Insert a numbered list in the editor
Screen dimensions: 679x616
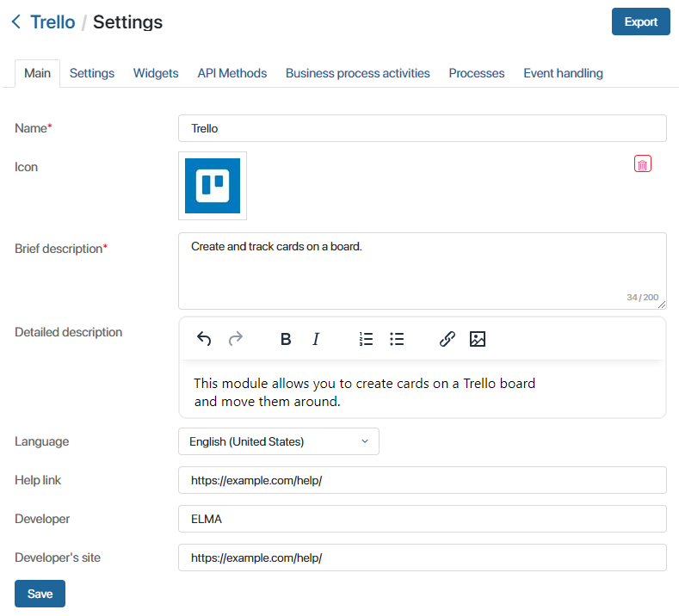coord(366,339)
